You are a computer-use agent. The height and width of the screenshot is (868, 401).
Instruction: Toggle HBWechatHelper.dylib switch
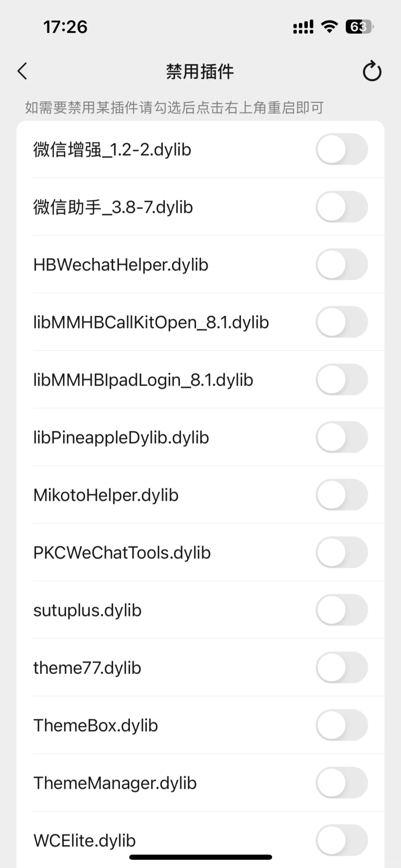(342, 264)
